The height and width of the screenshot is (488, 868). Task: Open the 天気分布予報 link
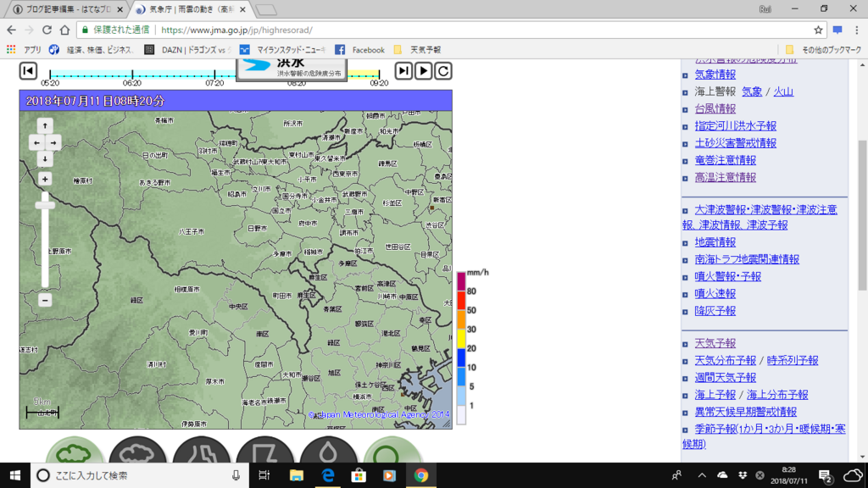726,360
